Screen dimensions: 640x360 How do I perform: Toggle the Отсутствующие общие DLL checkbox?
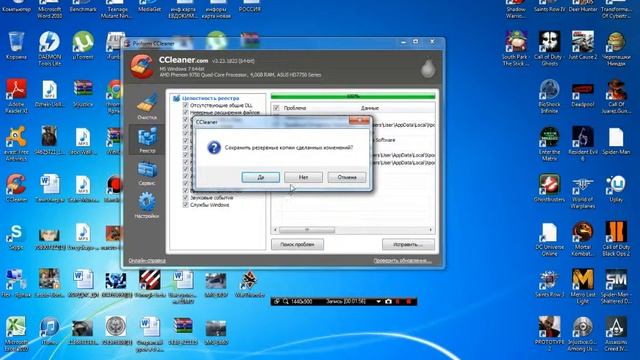[x=186, y=105]
